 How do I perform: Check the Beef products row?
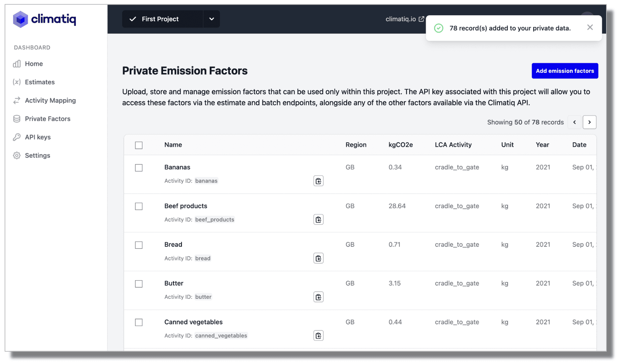click(139, 206)
